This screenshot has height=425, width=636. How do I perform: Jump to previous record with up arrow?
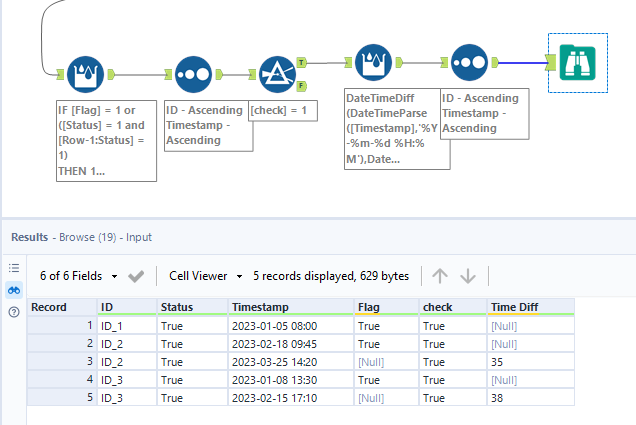point(439,275)
